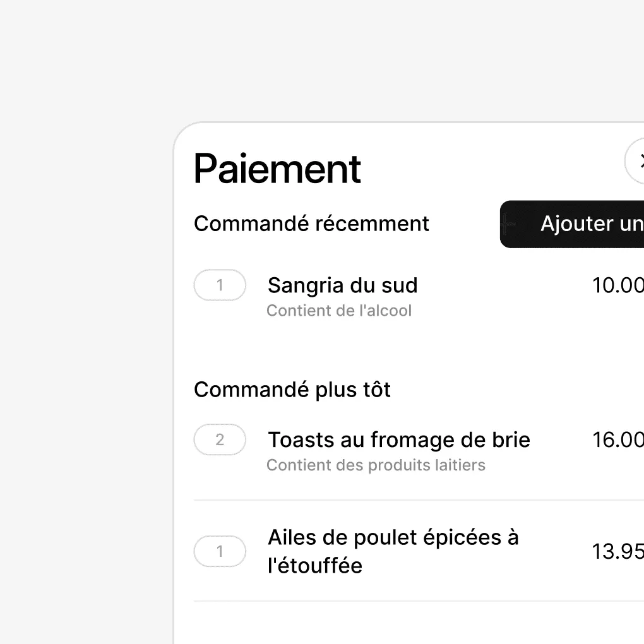Click the Contient des produits laitiers note
644x644 pixels.
tap(376, 465)
